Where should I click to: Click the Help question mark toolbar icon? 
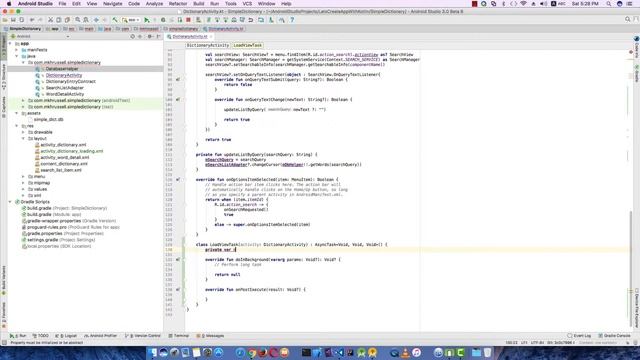coord(292,20)
